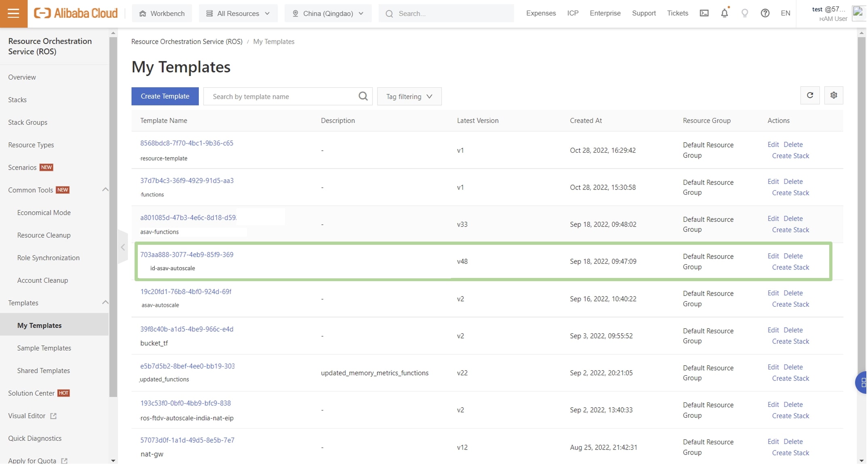Refresh the templates list with refresh icon
868x467 pixels.
coord(810,95)
